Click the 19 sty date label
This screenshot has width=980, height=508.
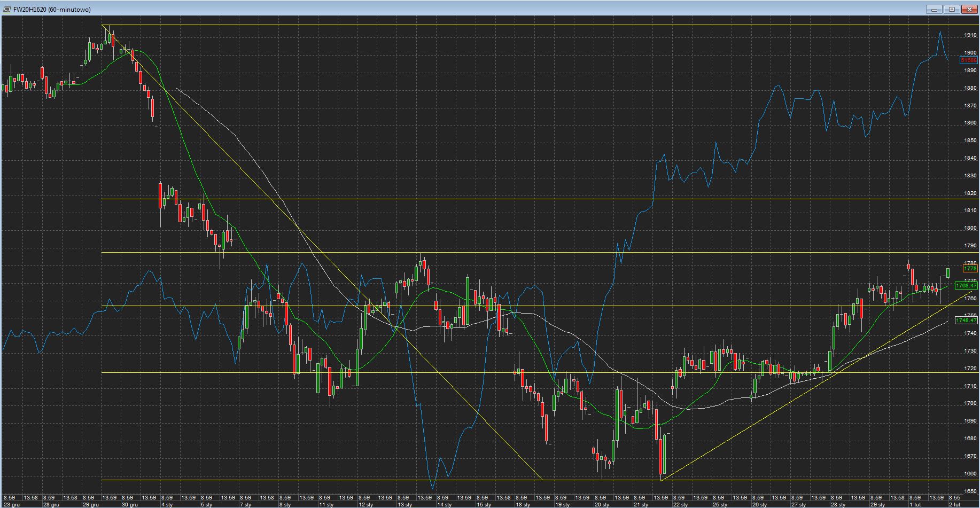pos(562,504)
